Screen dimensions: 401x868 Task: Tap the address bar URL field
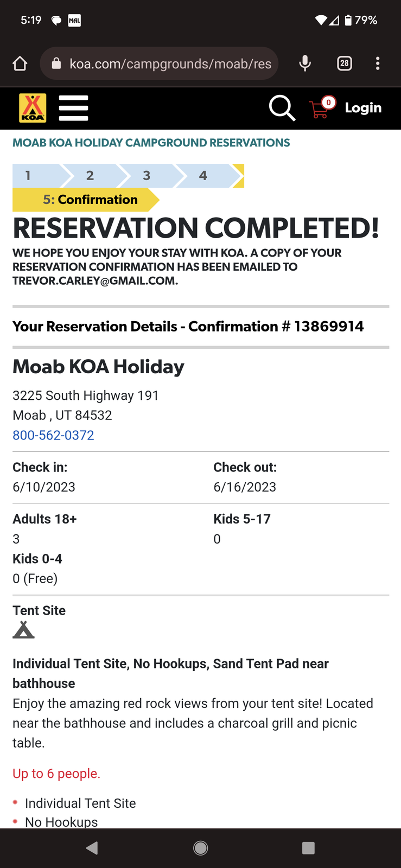163,64
